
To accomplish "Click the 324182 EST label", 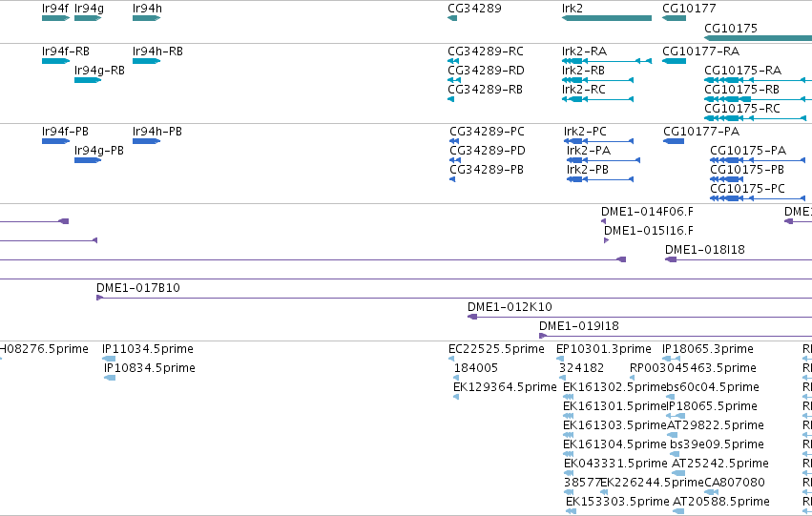I will (581, 368).
